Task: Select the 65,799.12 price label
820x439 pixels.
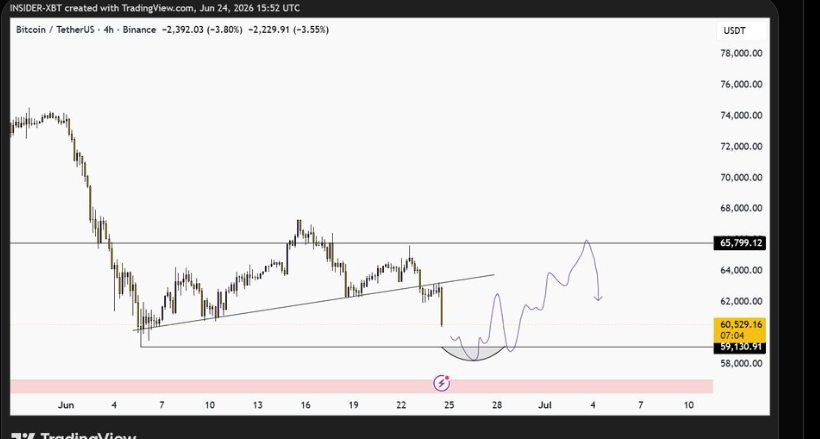Action: pos(739,243)
